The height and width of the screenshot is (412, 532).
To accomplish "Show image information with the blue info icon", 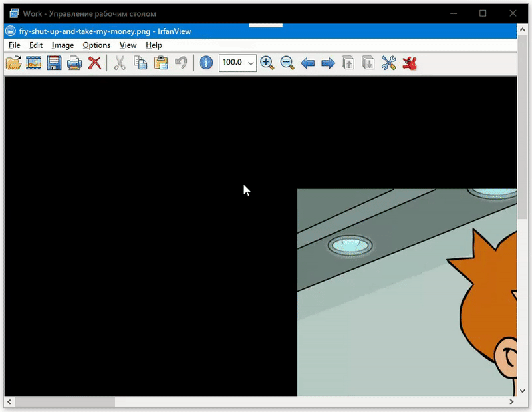I will pyautogui.click(x=206, y=63).
